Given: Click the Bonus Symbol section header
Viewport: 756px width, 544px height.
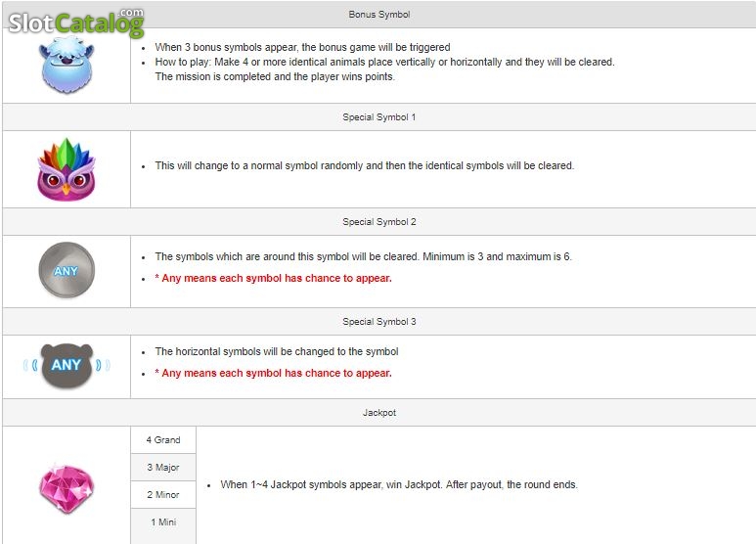Looking at the screenshot, I should click(x=378, y=15).
